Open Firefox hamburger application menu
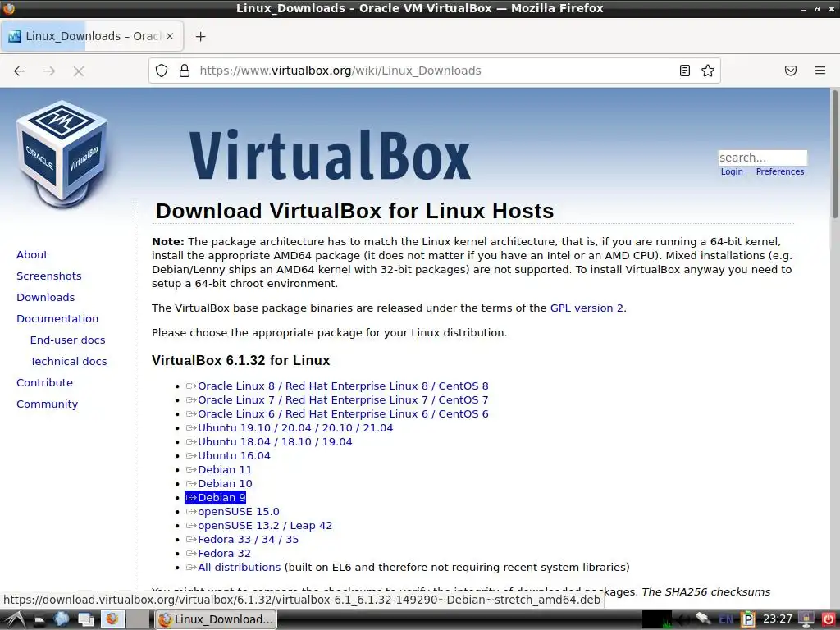The width and height of the screenshot is (840, 630). [x=819, y=71]
